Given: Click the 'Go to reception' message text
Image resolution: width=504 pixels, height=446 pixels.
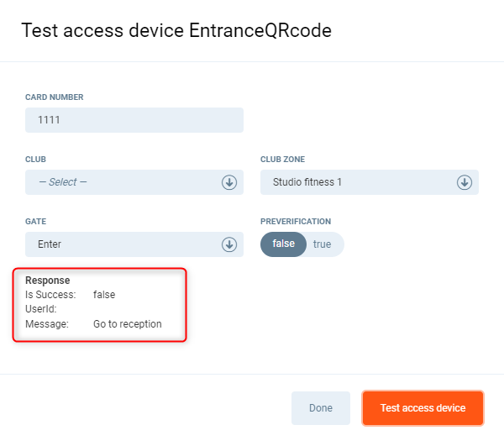Looking at the screenshot, I should [128, 323].
